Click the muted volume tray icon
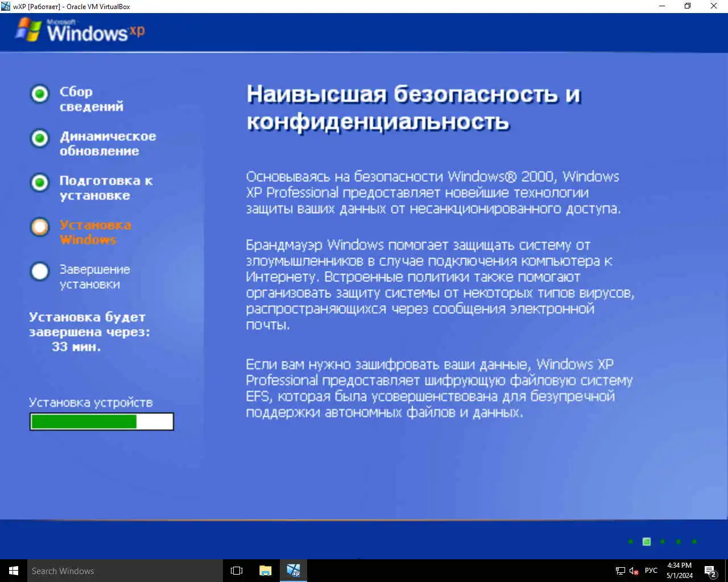 (634, 571)
